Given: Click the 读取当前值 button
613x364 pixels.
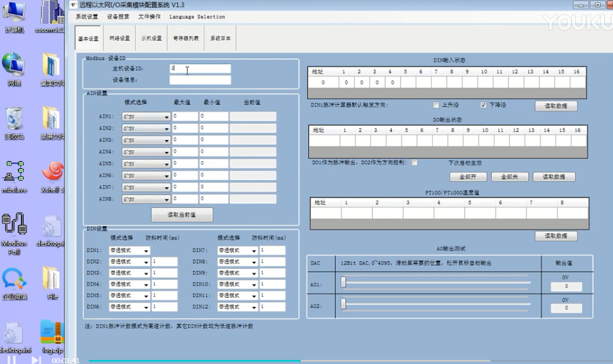Looking at the screenshot, I should [182, 215].
